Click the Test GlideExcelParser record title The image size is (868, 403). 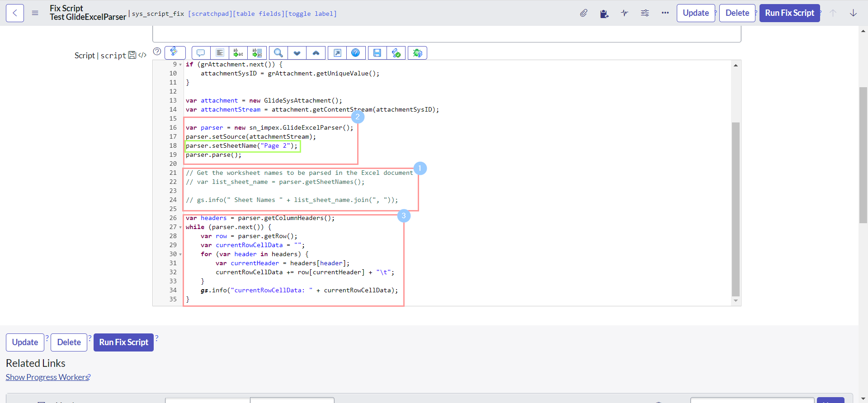(x=88, y=17)
